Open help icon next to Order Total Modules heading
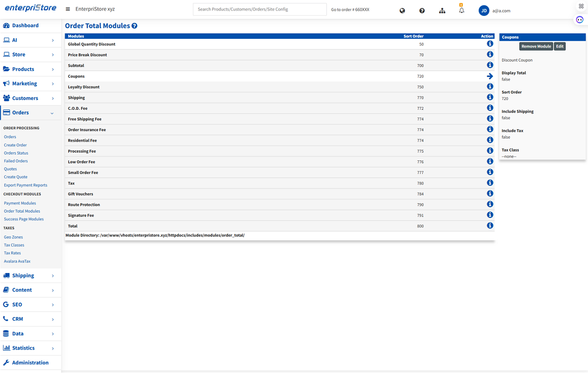 135,26
